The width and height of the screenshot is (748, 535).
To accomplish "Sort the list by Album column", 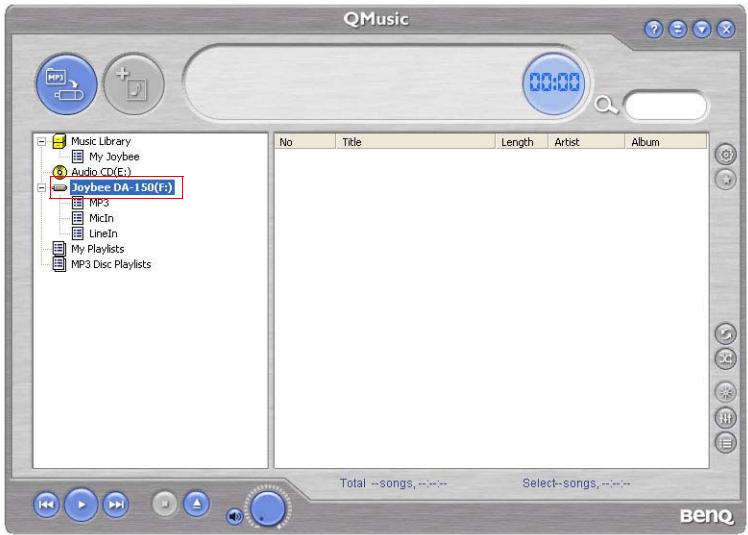I will pyautogui.click(x=665, y=142).
